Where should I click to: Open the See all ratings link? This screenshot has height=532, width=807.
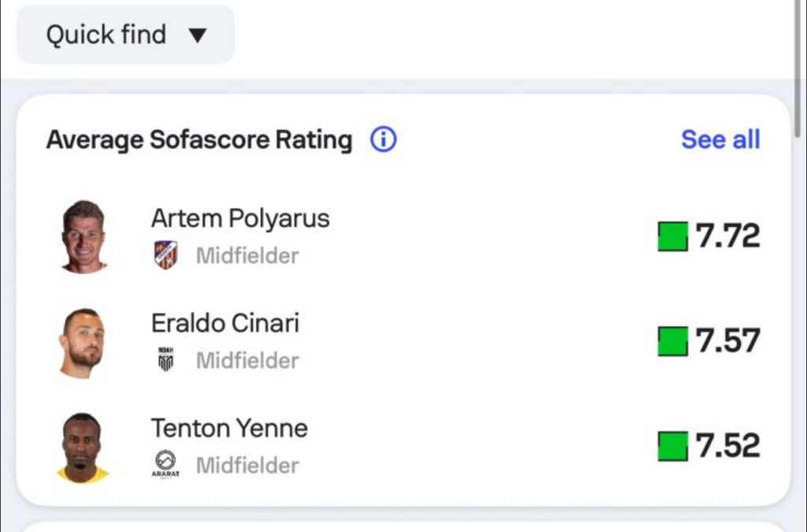[x=720, y=140]
